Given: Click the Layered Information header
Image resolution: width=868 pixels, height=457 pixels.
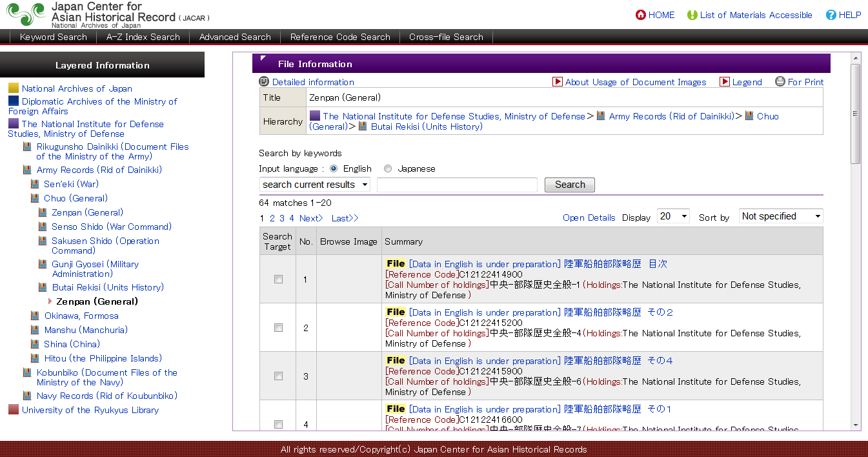Looking at the screenshot, I should click(102, 65).
